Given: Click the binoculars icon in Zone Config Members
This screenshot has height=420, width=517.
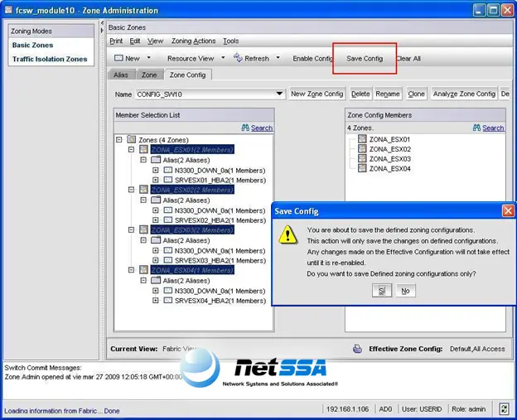Looking at the screenshot, I should (476, 128).
